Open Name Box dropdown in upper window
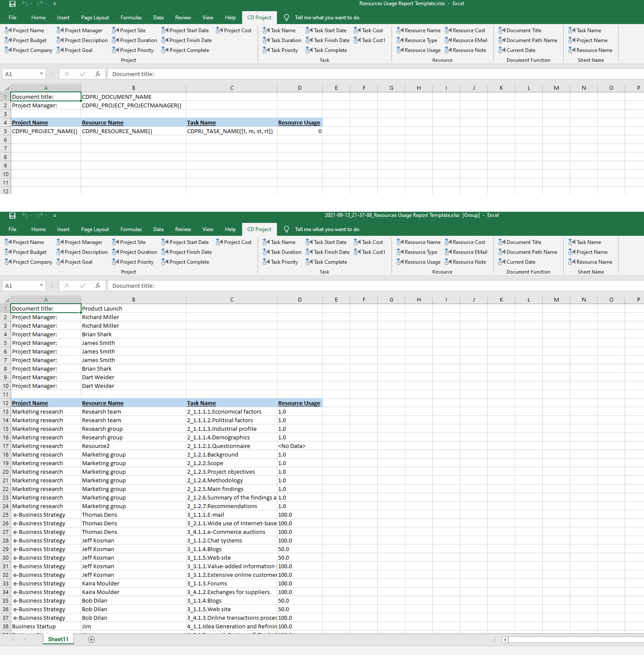Viewport: 644px width, 655px height. (x=41, y=74)
